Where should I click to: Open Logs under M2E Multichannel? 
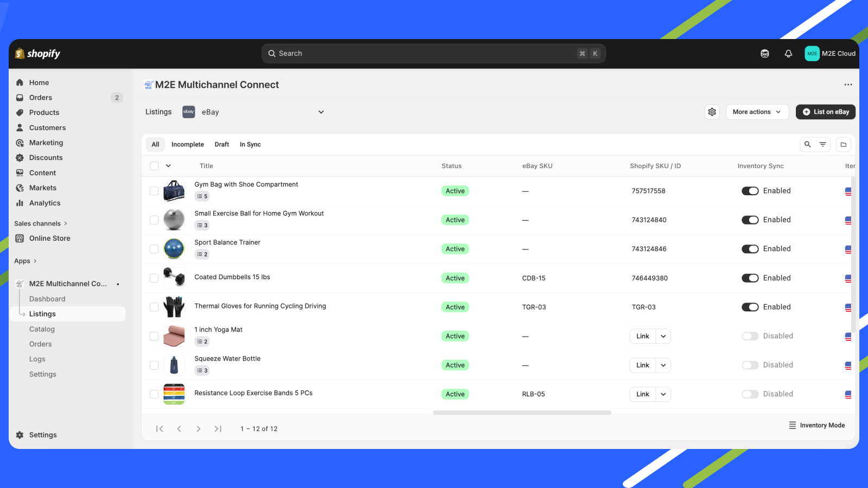coord(37,359)
